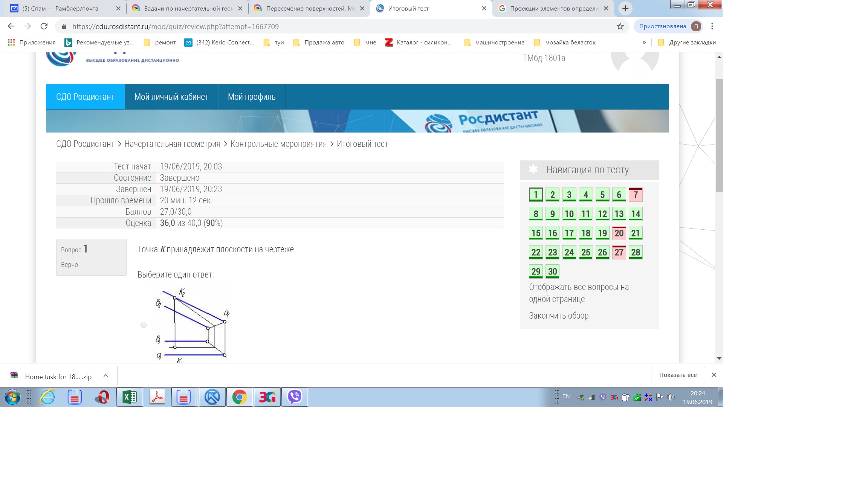Expand hidden bookmarks chevron
868x488 pixels.
coord(644,43)
